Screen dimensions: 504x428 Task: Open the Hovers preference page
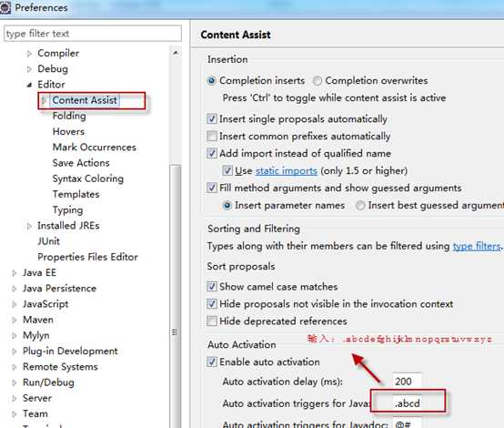68,132
